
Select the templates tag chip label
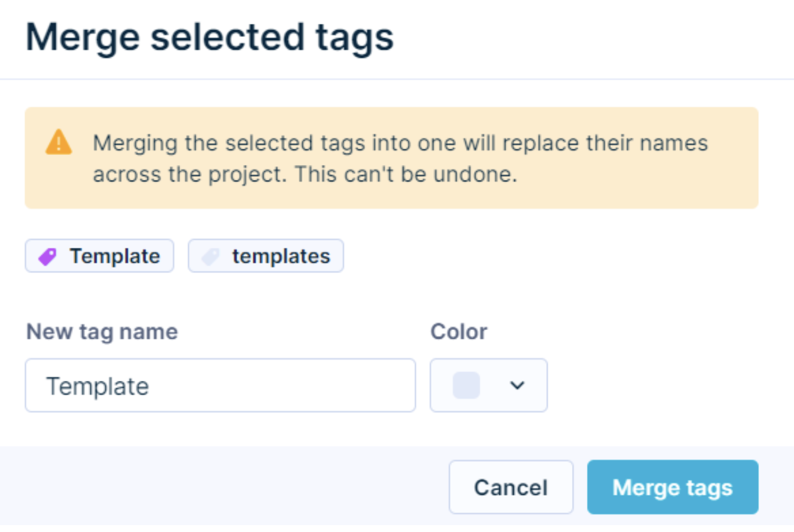281,256
